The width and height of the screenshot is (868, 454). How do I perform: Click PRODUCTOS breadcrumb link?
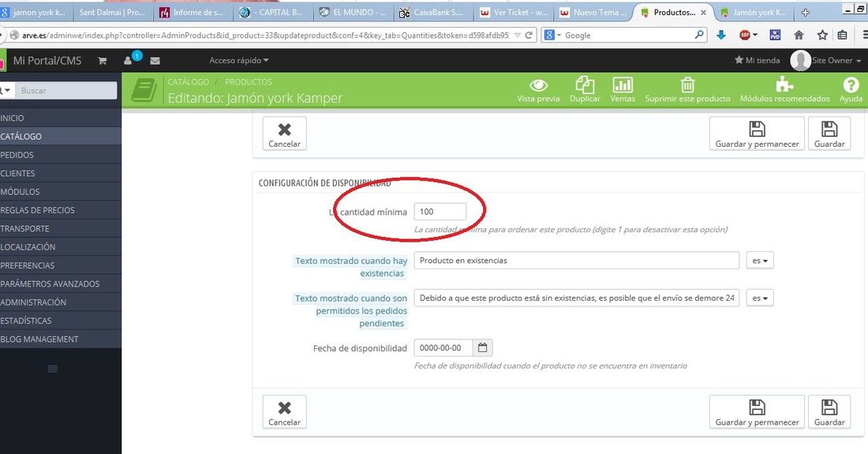coord(248,82)
